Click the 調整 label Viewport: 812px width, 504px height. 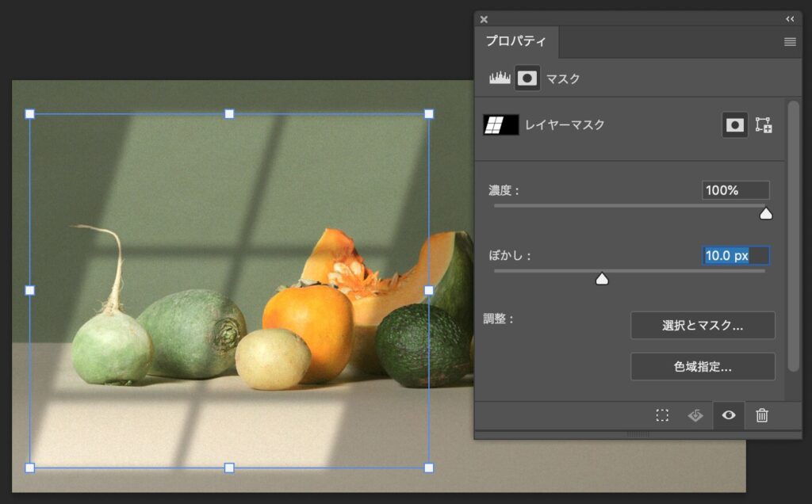pos(499,319)
